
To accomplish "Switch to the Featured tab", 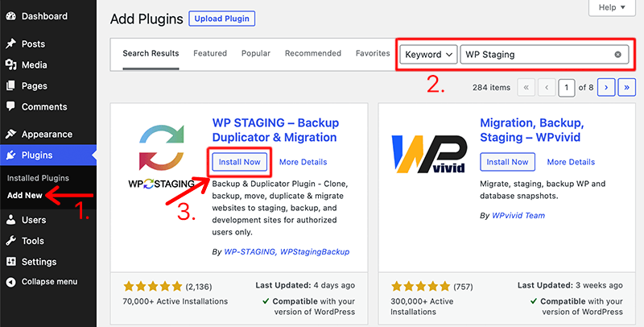I will 210,53.
